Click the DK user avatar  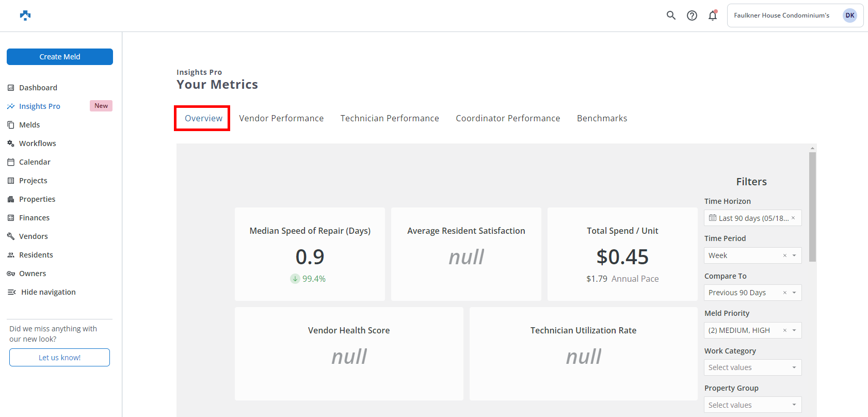click(849, 15)
